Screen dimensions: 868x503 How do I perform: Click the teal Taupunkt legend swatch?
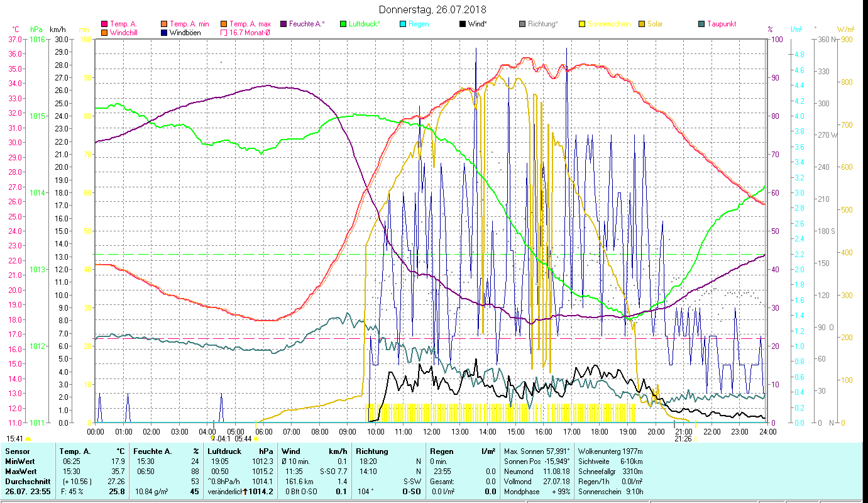click(701, 24)
